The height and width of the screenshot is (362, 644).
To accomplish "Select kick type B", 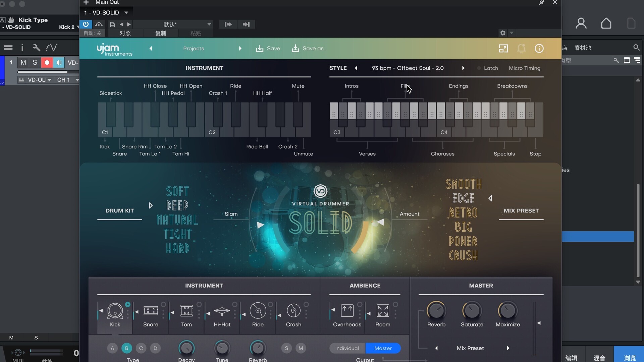I will click(127, 348).
